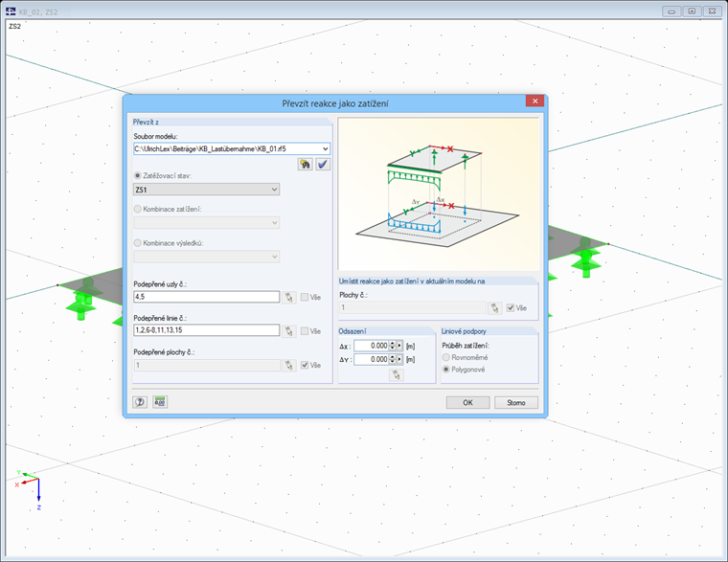Screen dimensions: 728x562
Task: Open the Kombinace výsledků dropdown
Action: coord(274,257)
